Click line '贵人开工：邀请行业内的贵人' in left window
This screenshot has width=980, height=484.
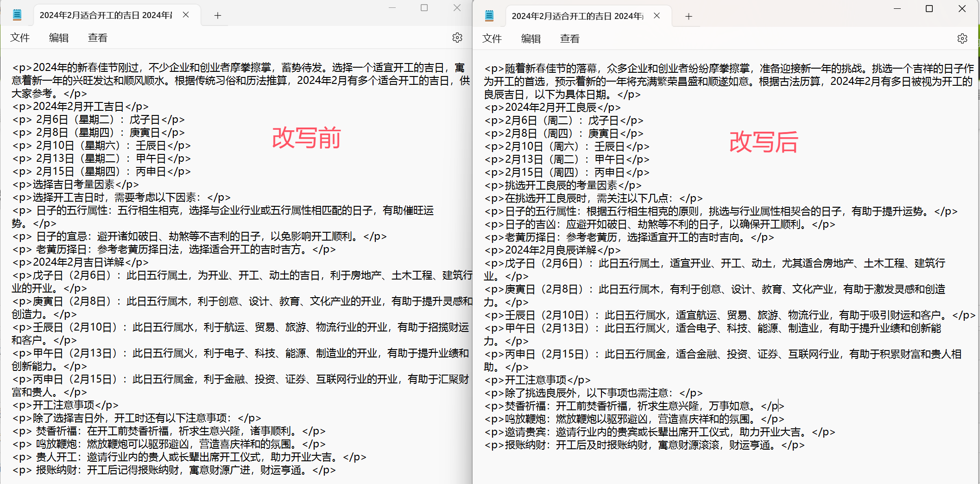point(190,457)
